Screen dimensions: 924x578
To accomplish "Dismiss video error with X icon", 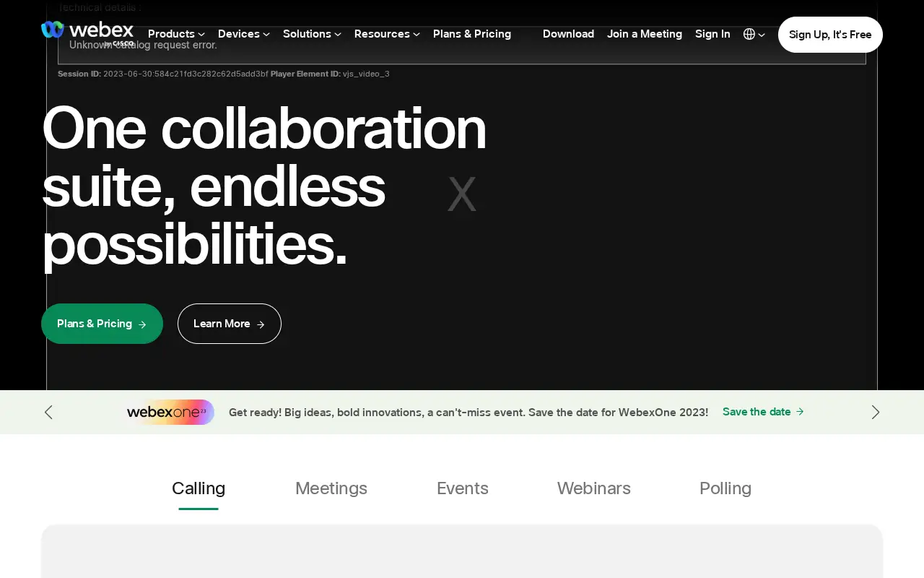I will click(x=461, y=194).
